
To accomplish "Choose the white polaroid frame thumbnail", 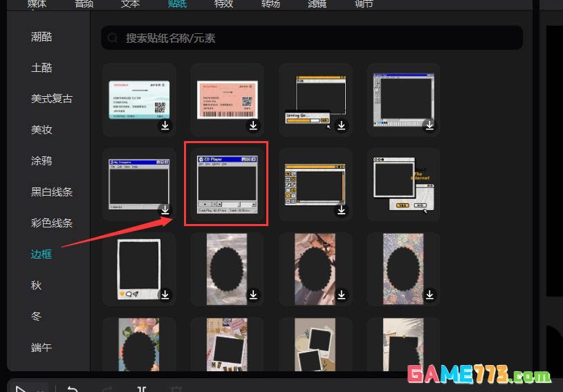I will click(139, 269).
